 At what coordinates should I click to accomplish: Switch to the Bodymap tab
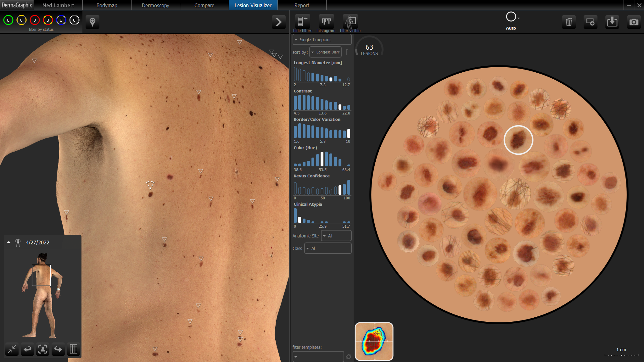[x=107, y=5]
